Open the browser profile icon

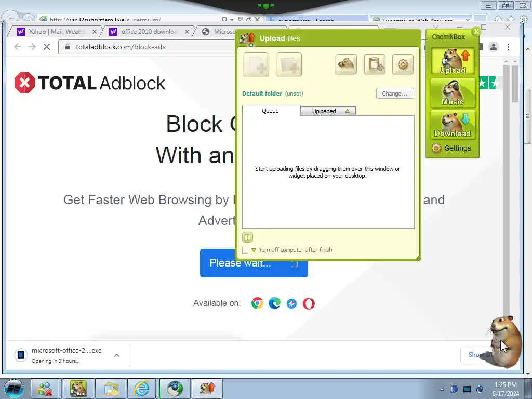(494, 47)
